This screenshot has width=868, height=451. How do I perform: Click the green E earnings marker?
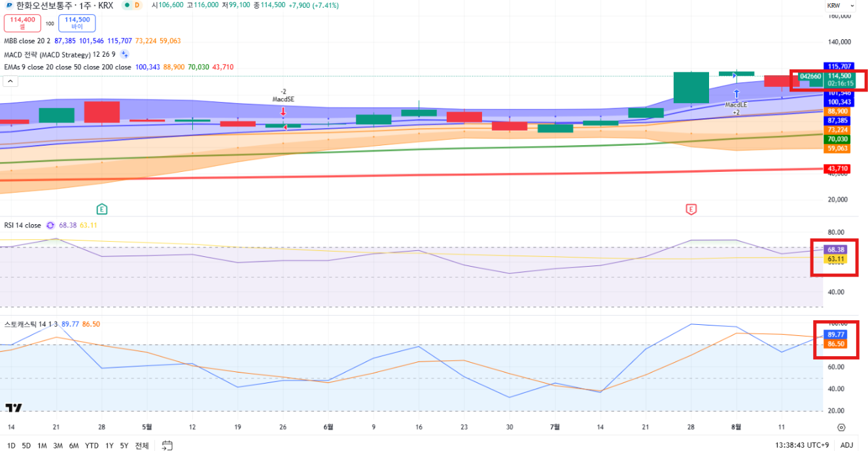coord(101,209)
